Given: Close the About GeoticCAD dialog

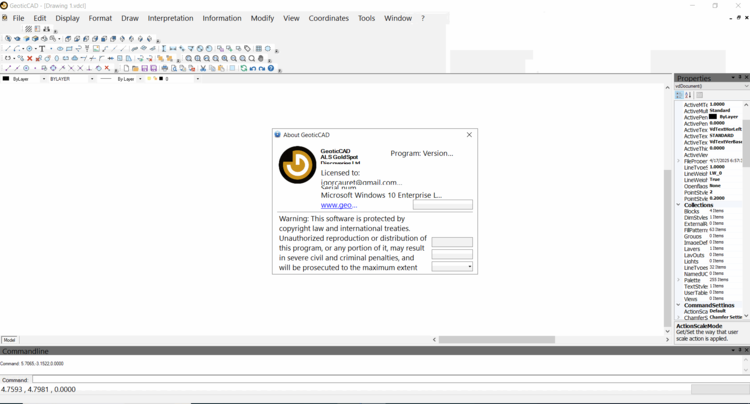Looking at the screenshot, I should tap(469, 135).
